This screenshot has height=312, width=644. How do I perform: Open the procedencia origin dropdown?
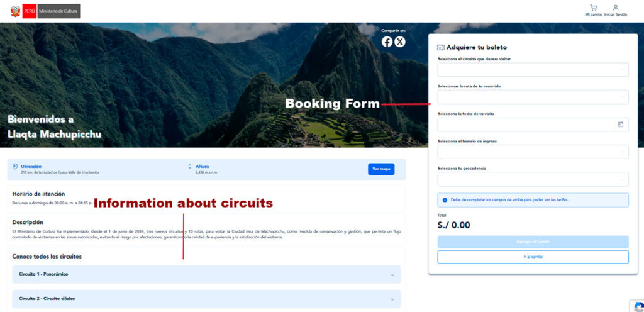pyautogui.click(x=533, y=179)
